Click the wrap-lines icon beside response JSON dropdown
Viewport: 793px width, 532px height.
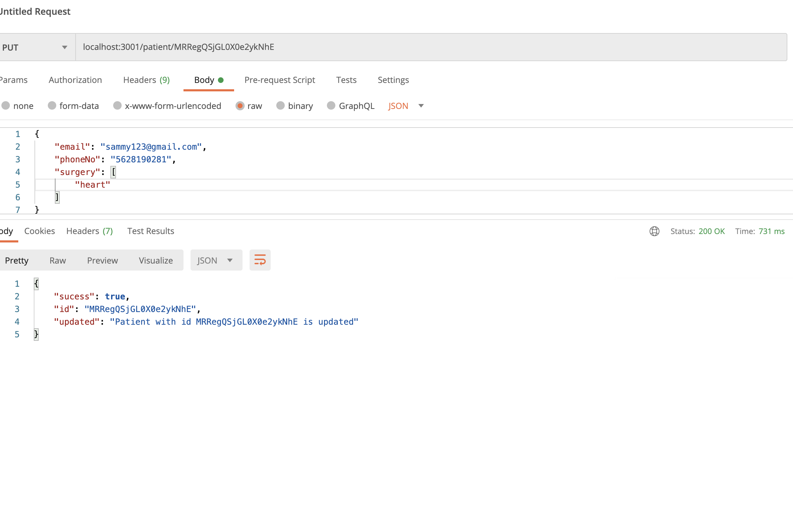click(x=260, y=260)
